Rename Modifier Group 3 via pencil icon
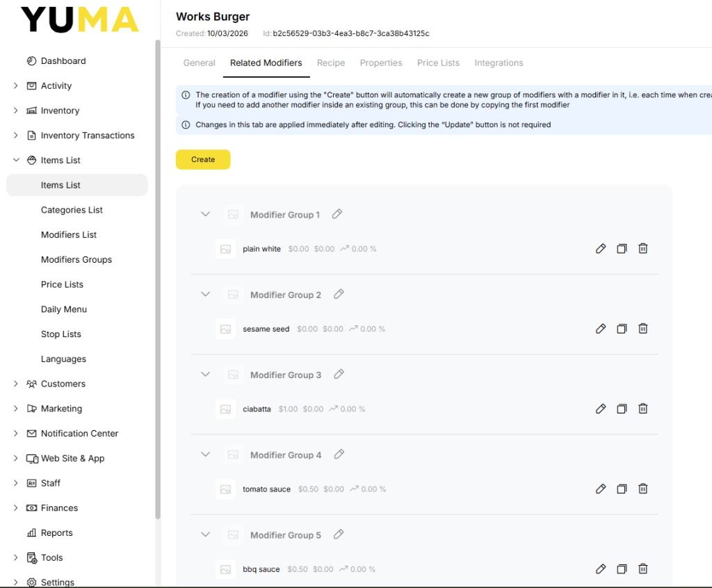 pyautogui.click(x=339, y=374)
